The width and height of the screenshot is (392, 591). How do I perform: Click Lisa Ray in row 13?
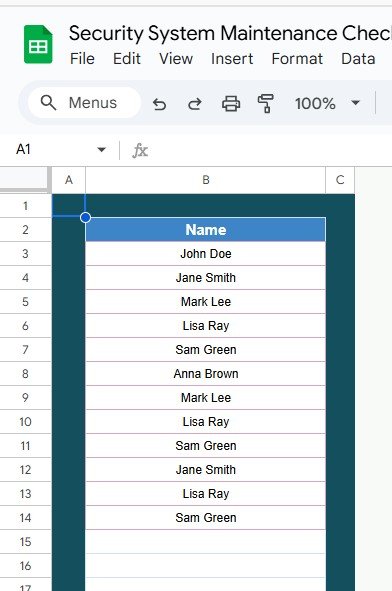pos(205,494)
